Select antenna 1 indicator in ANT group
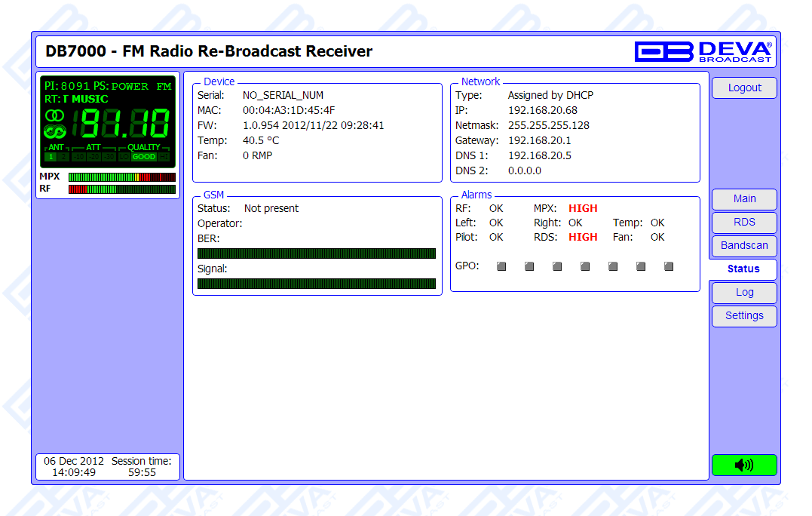Viewport: 812px width, 516px height. click(x=51, y=157)
